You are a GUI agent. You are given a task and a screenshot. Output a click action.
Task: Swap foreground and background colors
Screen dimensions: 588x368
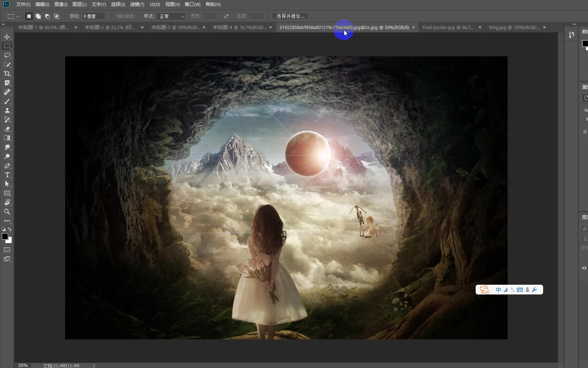(x=10, y=229)
